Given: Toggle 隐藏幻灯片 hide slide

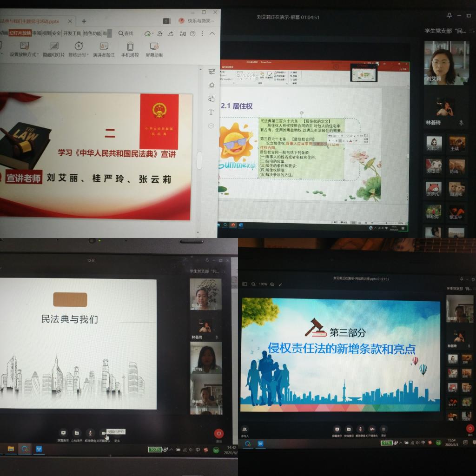Looking at the screenshot, I should pos(54,49).
